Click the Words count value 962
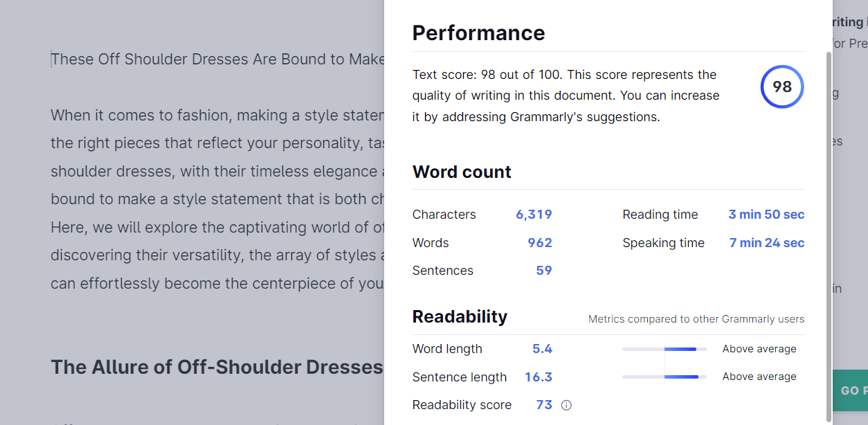This screenshot has height=425, width=868. [x=540, y=243]
